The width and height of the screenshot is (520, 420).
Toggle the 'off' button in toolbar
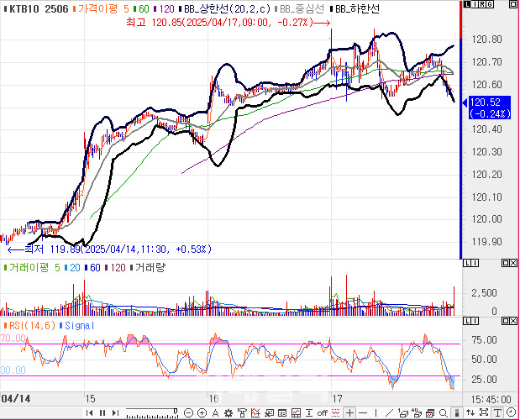[322, 412]
